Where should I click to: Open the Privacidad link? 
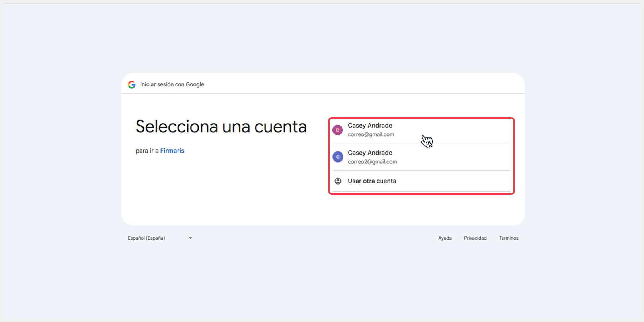pos(475,238)
